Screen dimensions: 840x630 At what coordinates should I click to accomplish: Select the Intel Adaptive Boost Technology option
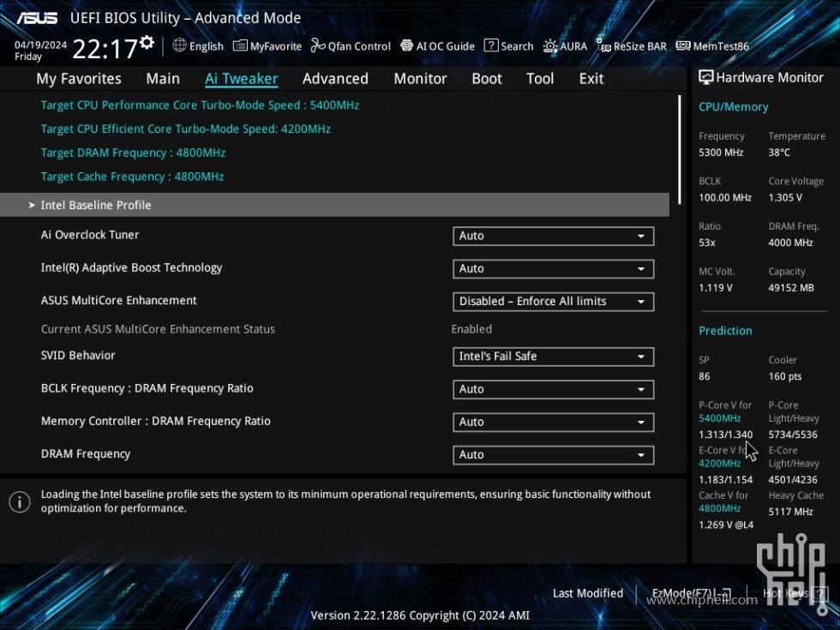click(x=553, y=268)
